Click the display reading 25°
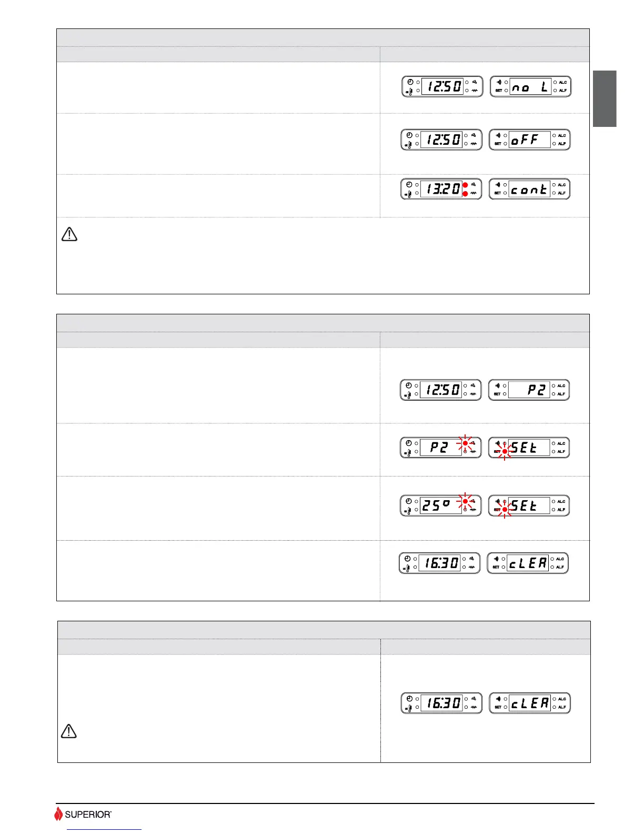644x834 pixels. (x=440, y=506)
